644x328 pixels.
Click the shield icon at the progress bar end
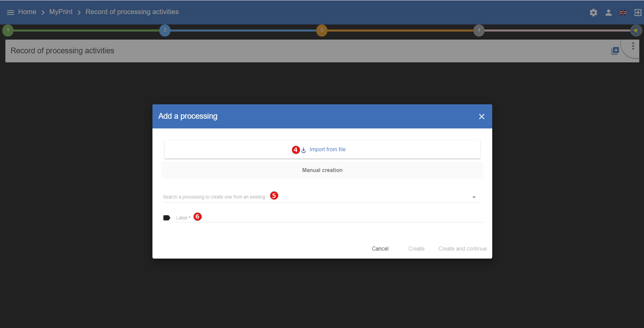637,30
